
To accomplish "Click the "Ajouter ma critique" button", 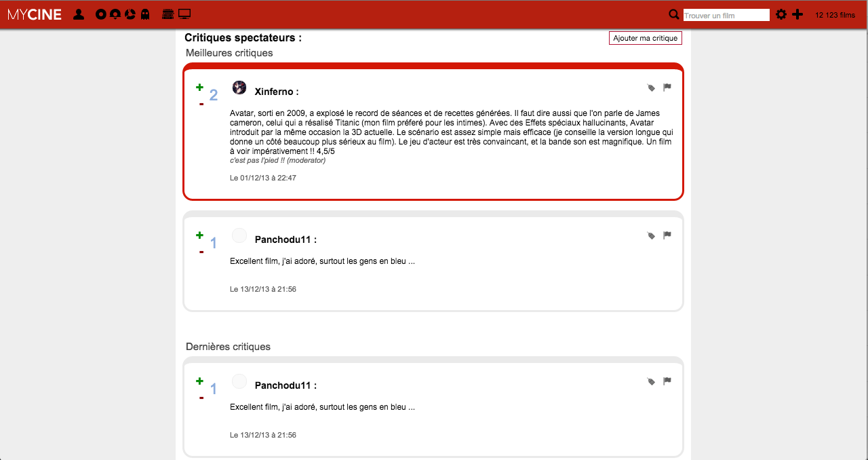I will [645, 38].
